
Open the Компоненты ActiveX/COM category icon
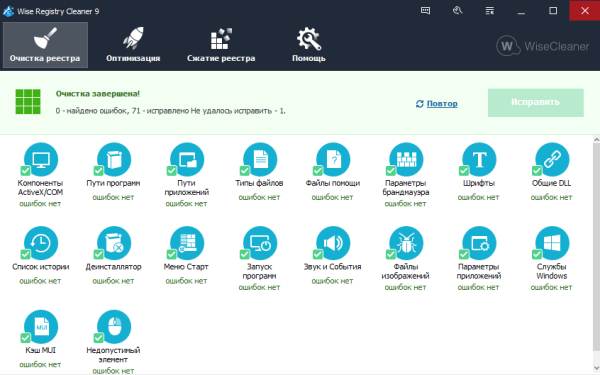point(41,159)
